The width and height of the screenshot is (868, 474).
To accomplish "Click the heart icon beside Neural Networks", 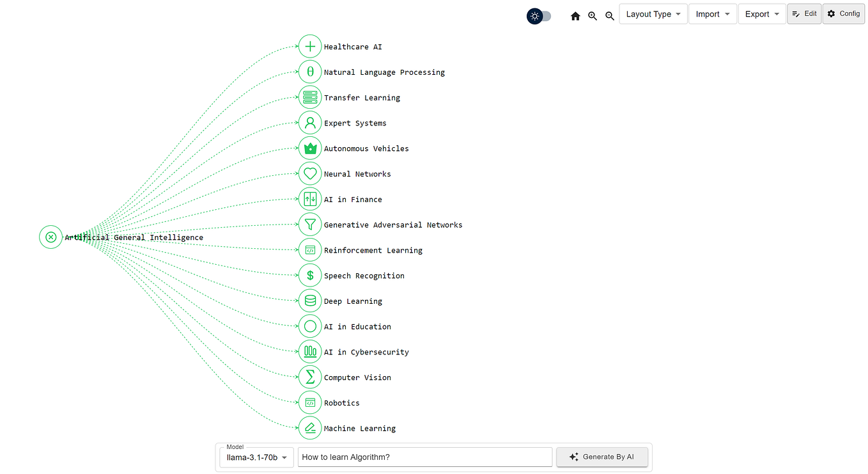I will pos(310,173).
